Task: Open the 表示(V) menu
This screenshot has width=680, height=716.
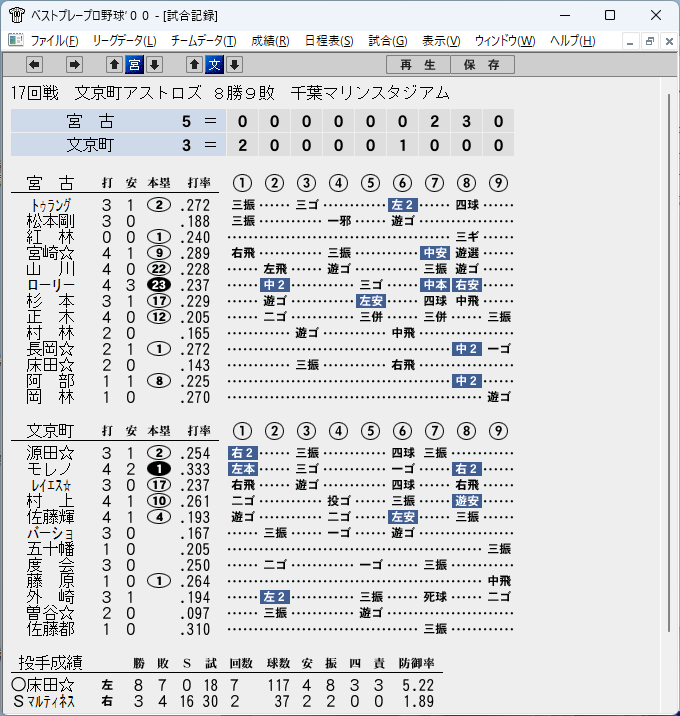Action: point(441,41)
